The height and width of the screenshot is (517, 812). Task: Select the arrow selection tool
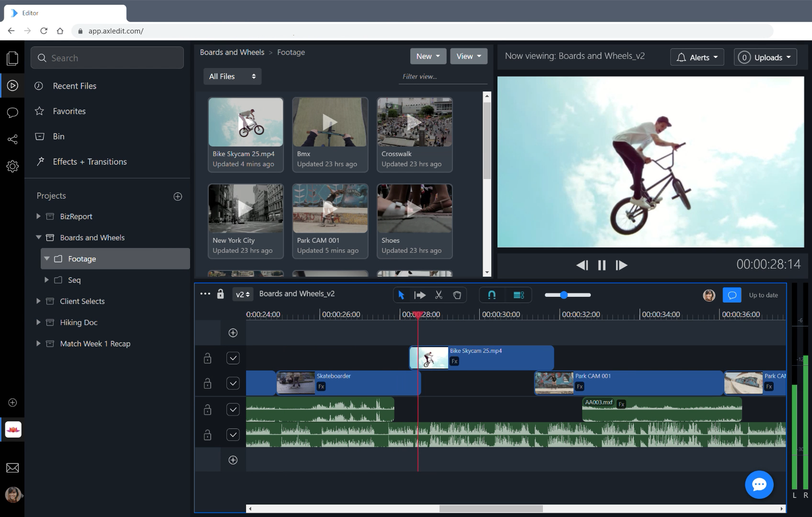401,295
